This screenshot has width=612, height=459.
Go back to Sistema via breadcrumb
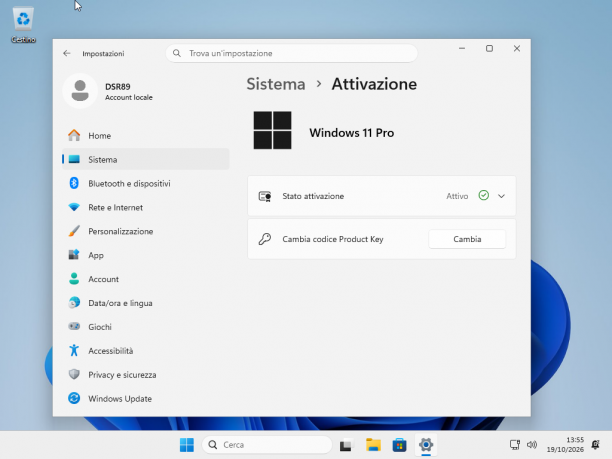(x=276, y=84)
